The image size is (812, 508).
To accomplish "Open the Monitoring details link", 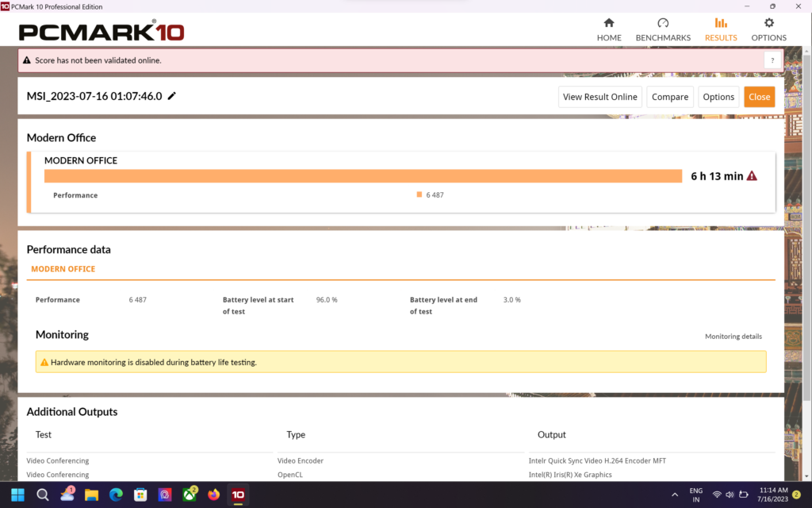I will [x=733, y=337].
